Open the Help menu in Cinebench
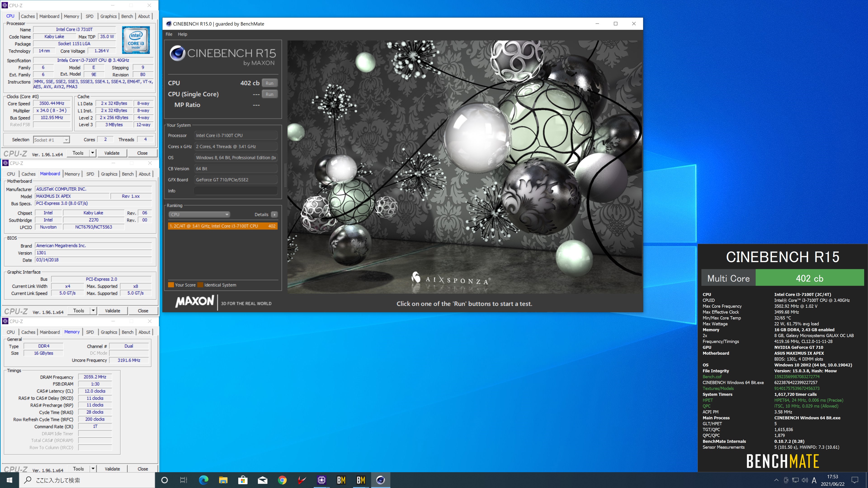 182,34
